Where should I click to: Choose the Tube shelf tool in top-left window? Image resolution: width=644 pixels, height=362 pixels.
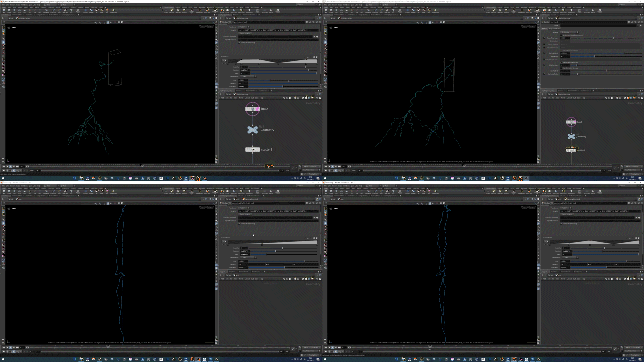(14, 11)
